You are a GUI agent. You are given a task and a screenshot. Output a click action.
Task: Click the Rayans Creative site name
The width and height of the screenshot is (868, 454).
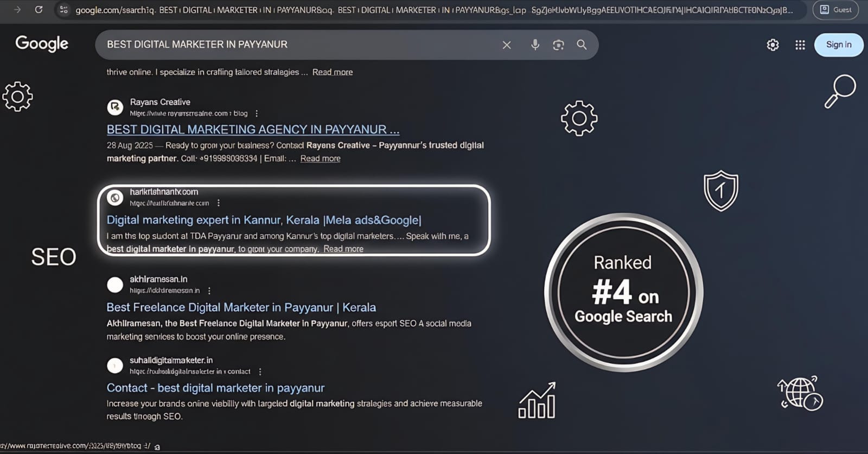(160, 102)
